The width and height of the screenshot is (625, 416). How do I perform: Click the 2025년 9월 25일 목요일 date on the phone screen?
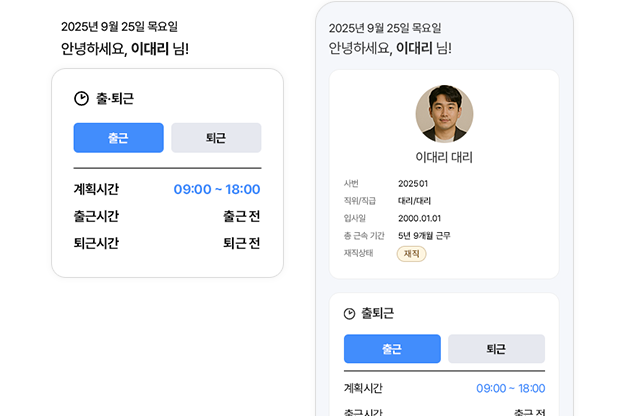pos(385,28)
